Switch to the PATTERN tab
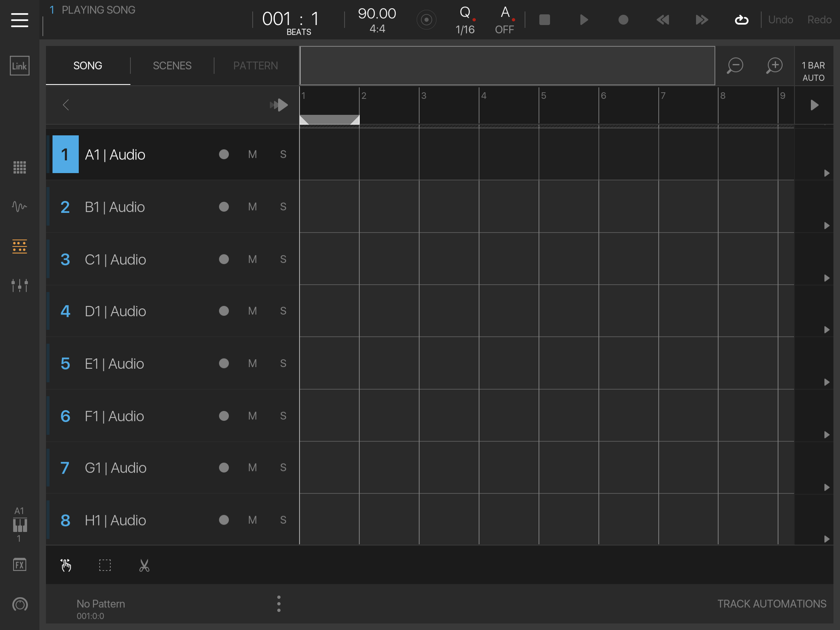This screenshot has height=630, width=840. [x=256, y=66]
